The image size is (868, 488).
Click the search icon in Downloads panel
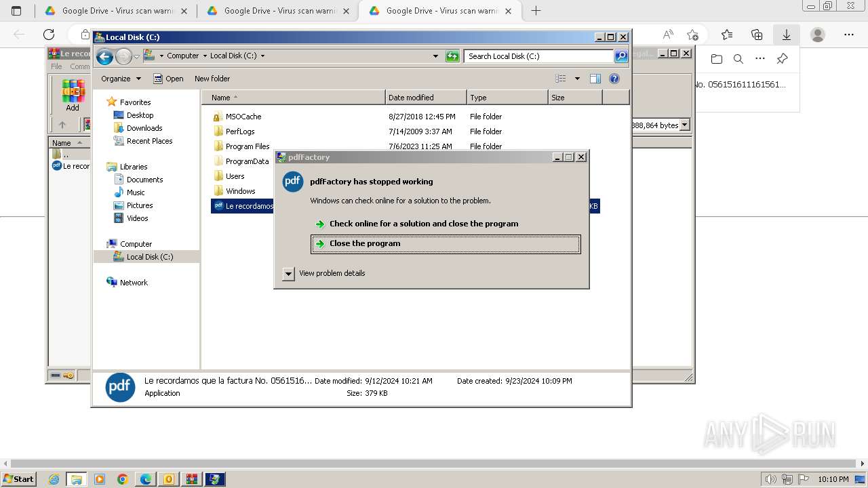click(738, 59)
